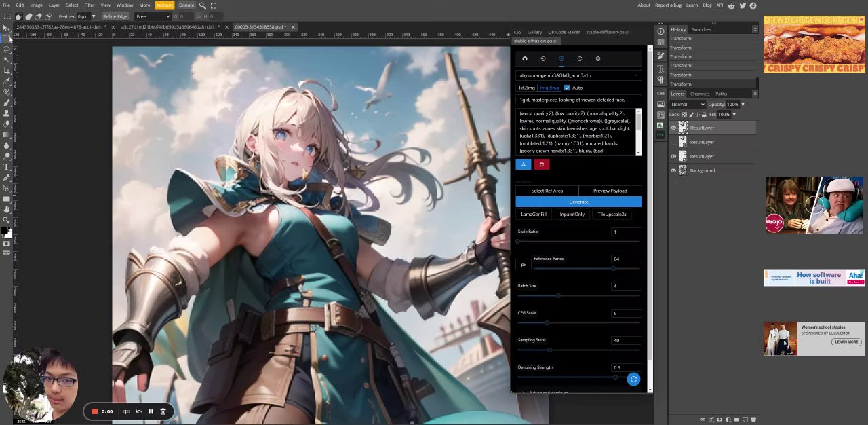Click the Select Ref Area button
This screenshot has height=425, width=868.
pos(547,191)
